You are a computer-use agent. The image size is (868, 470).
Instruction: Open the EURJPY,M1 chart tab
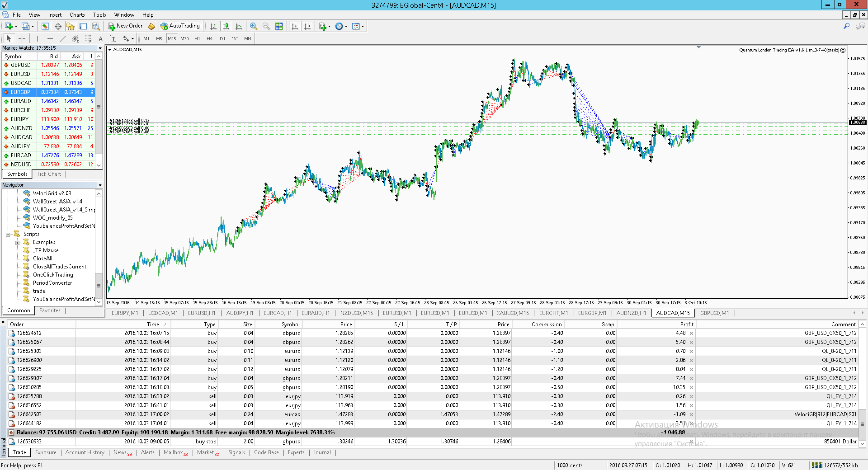(125, 313)
